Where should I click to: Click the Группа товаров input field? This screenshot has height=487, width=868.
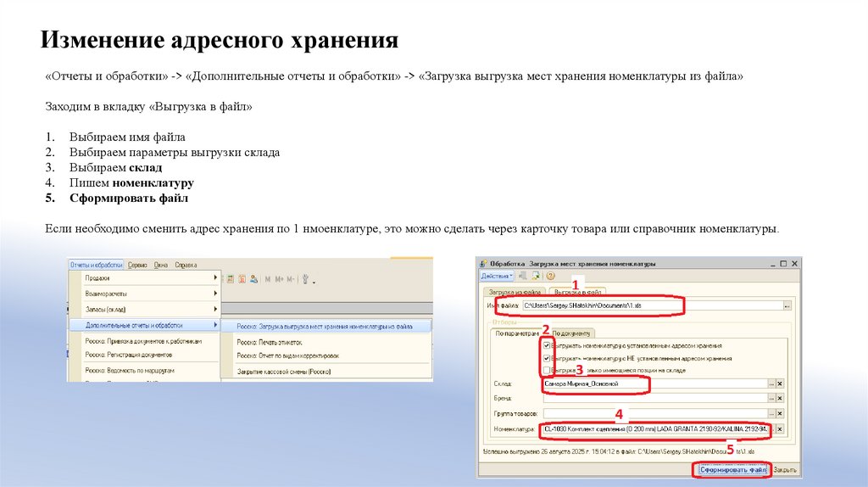655,413
